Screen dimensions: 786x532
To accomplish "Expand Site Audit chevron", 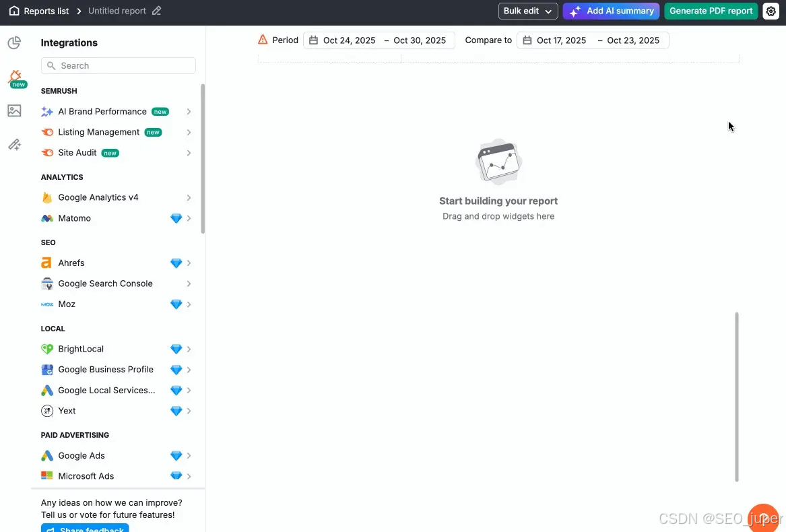I will 189,153.
